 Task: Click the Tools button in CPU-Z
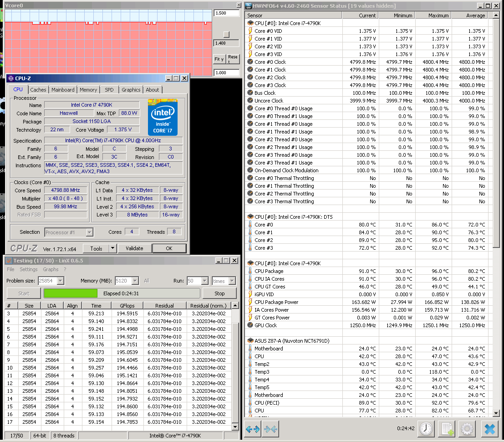[x=96, y=248]
